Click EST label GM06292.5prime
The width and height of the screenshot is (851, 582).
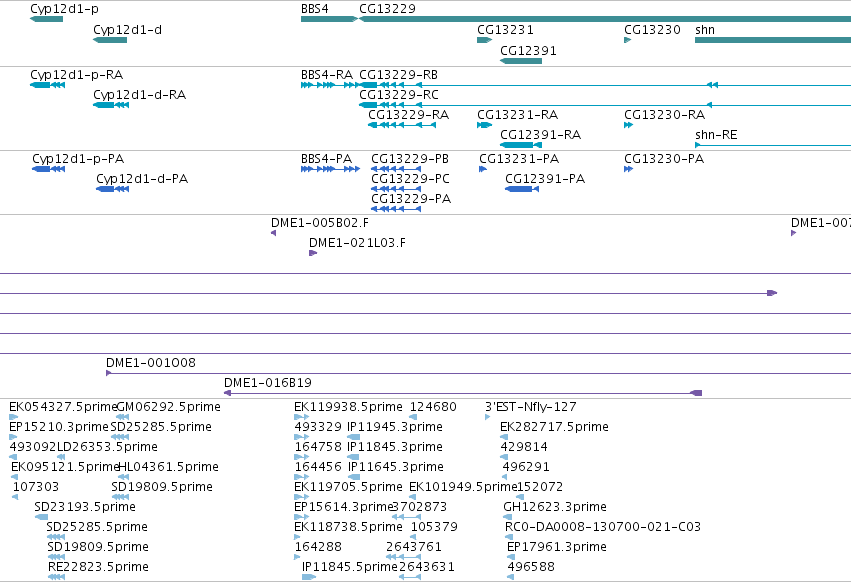[169, 407]
